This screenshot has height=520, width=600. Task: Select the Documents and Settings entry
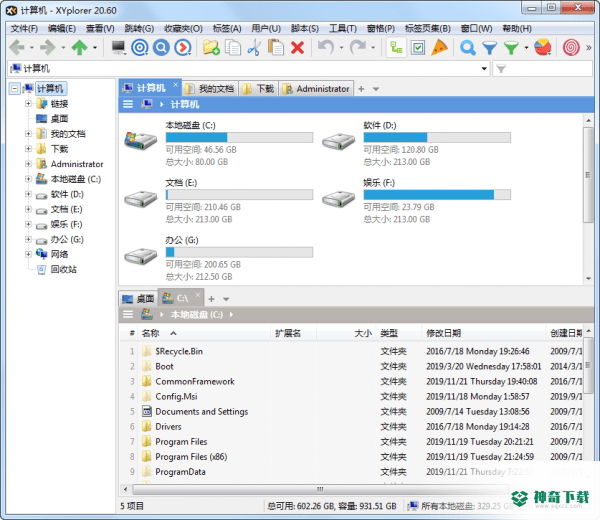click(201, 412)
